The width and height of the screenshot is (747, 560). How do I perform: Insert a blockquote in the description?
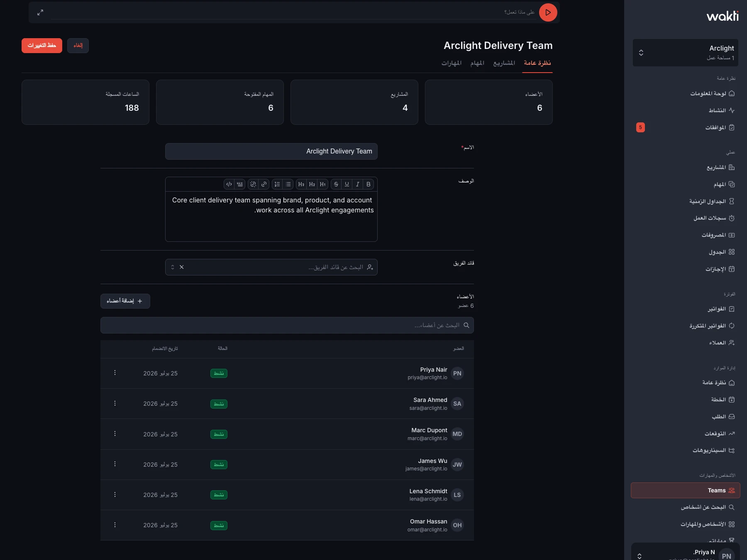[240, 184]
